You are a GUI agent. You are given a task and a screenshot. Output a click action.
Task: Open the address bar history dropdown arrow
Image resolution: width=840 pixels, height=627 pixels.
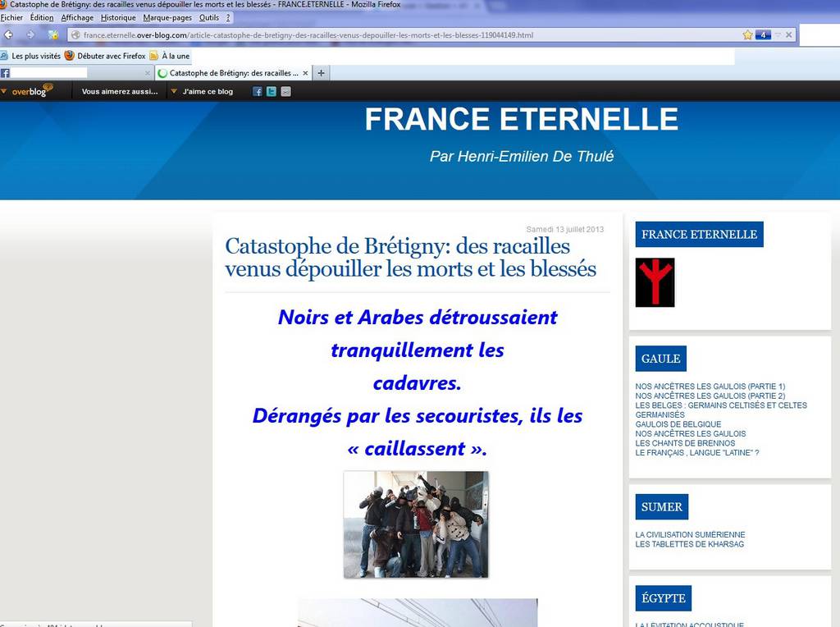click(778, 34)
